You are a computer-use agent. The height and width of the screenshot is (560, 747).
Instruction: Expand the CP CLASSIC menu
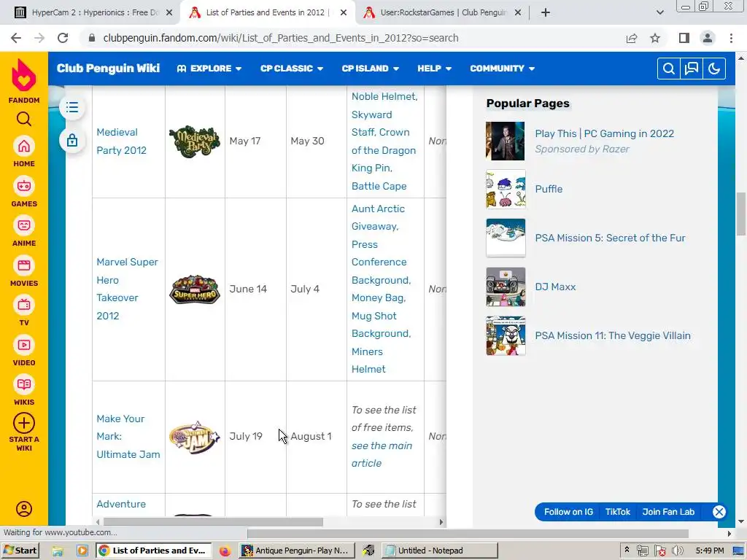[292, 69]
